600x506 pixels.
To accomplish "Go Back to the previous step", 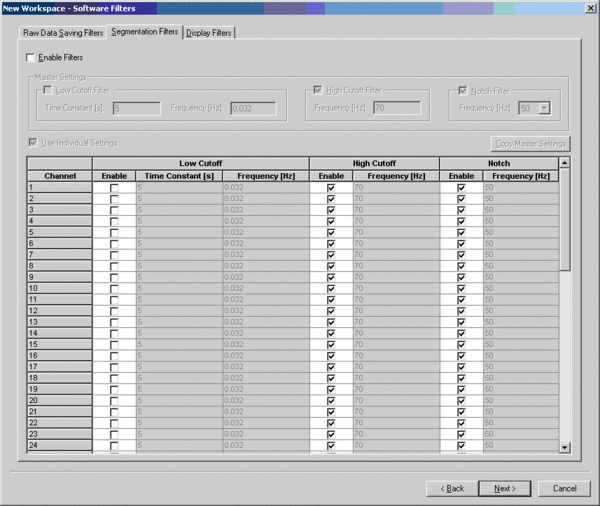I will (x=451, y=488).
